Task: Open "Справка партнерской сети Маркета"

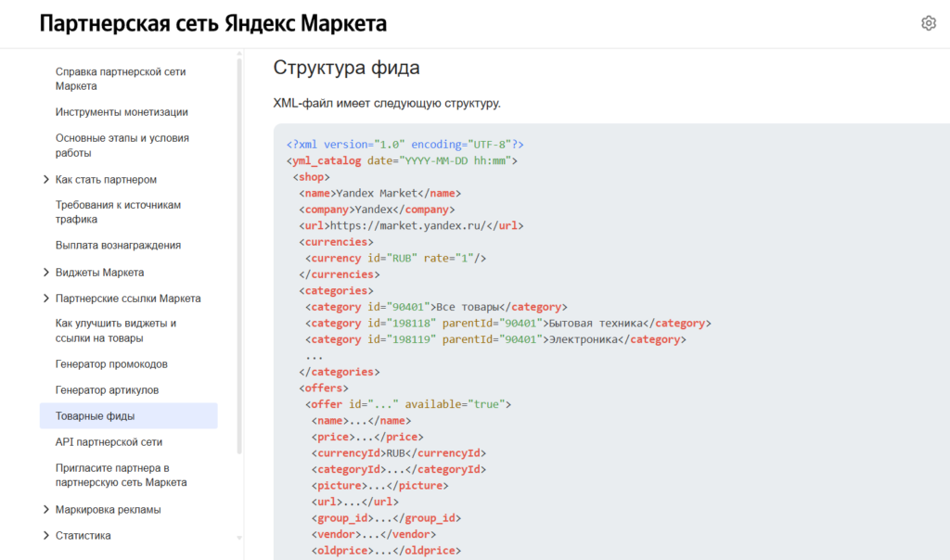Action: [121, 78]
